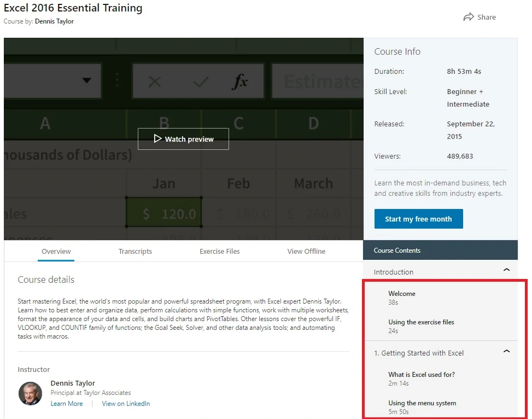Image resolution: width=532 pixels, height=419 pixels.
Task: Click the course description paragraph
Action: [x=183, y=319]
